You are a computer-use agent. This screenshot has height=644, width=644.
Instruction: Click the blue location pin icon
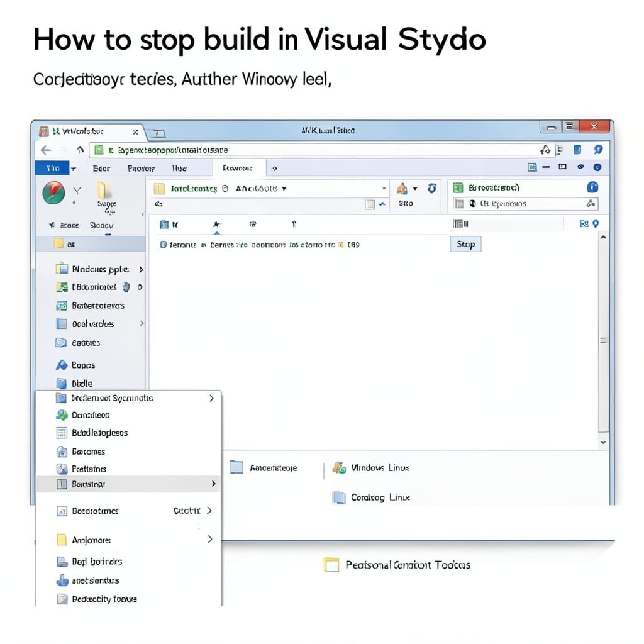(596, 223)
